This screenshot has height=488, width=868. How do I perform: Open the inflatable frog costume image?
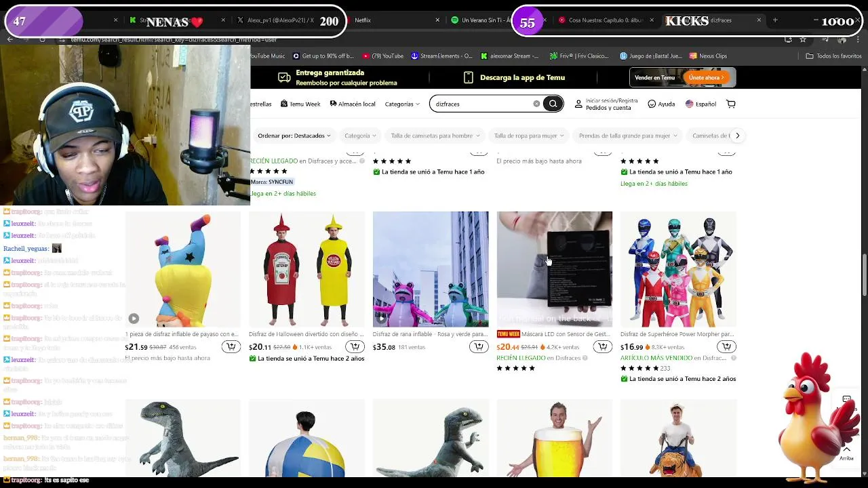pos(431,269)
